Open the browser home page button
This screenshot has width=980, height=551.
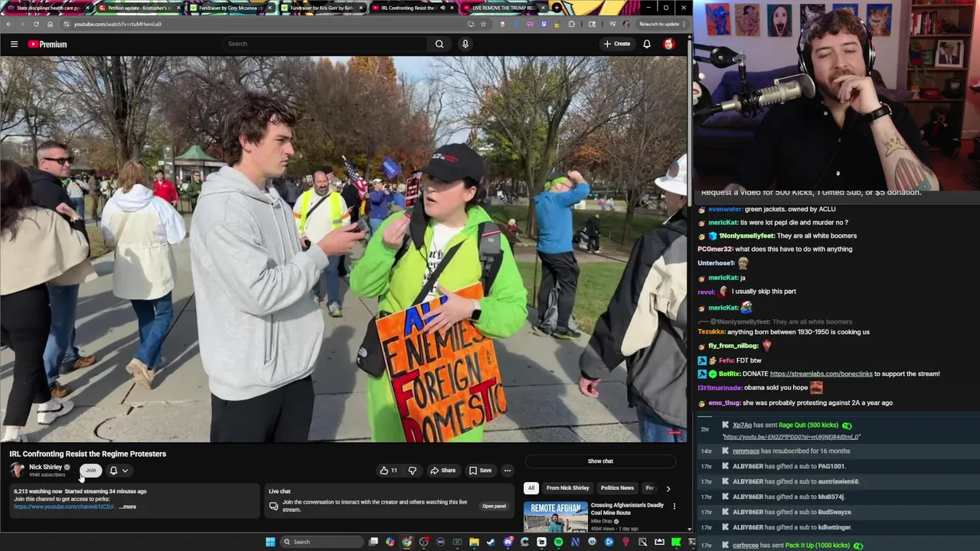point(50,24)
